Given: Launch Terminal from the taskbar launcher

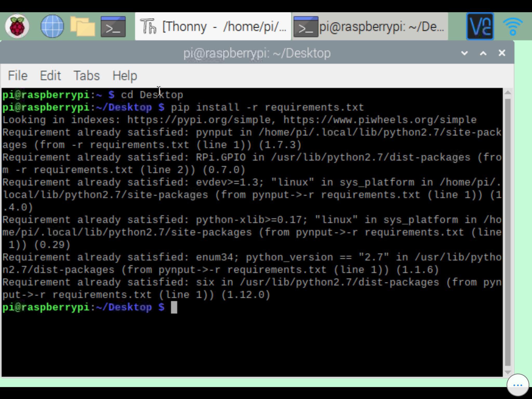Looking at the screenshot, I should [x=113, y=26].
